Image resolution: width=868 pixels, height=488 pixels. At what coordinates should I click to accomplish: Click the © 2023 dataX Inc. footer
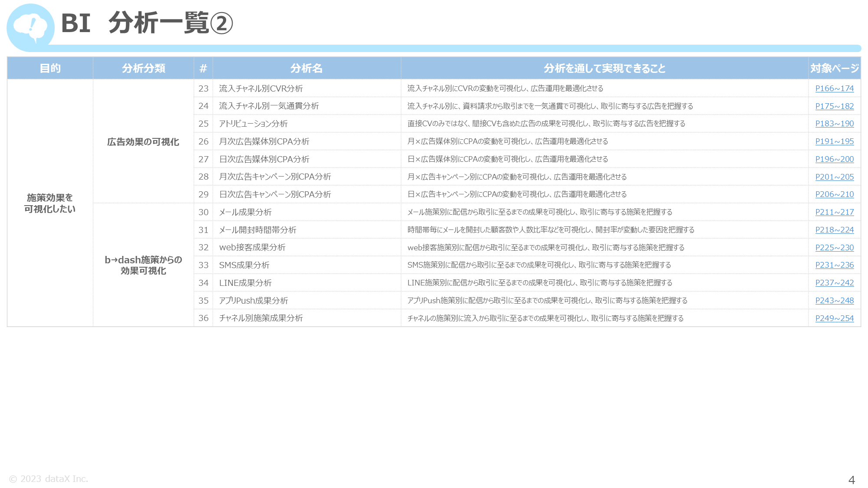pos(49,479)
